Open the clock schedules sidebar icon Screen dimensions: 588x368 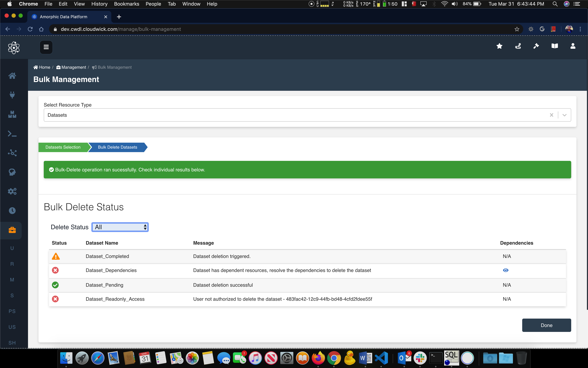coord(12,210)
